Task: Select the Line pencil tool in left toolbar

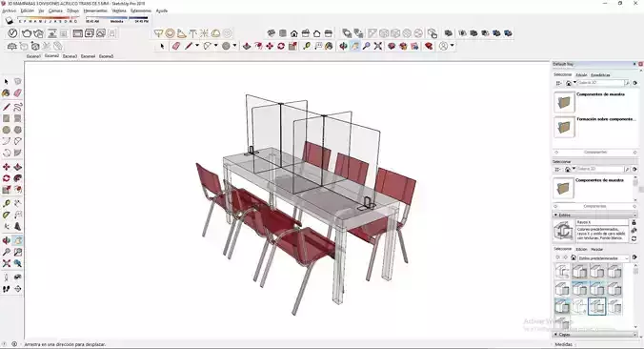Action: pyautogui.click(x=6, y=108)
